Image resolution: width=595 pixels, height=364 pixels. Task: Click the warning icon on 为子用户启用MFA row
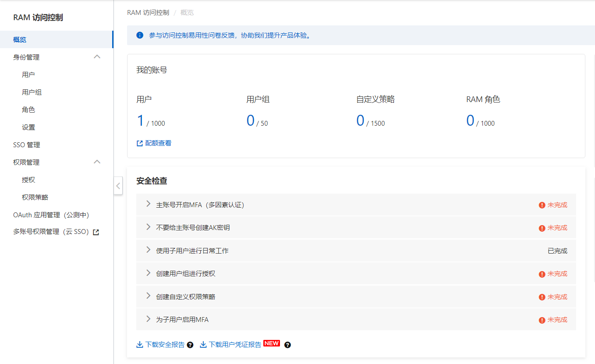tap(541, 319)
